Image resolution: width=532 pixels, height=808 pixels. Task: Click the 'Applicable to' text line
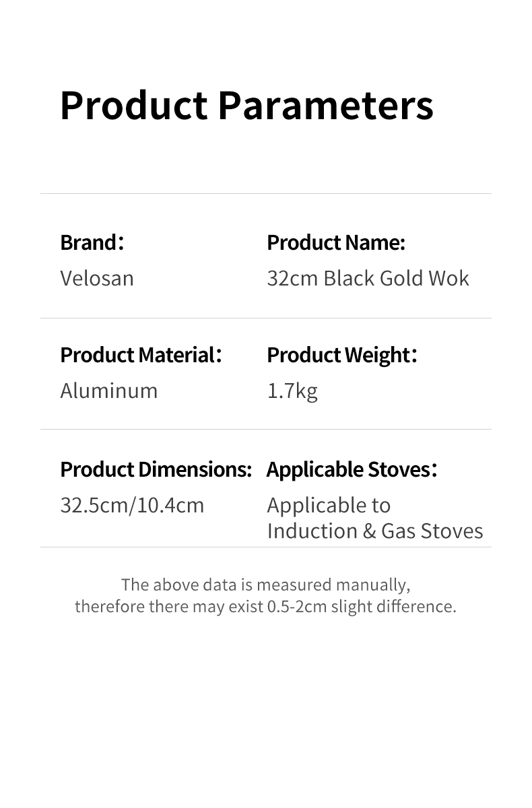[x=329, y=506]
